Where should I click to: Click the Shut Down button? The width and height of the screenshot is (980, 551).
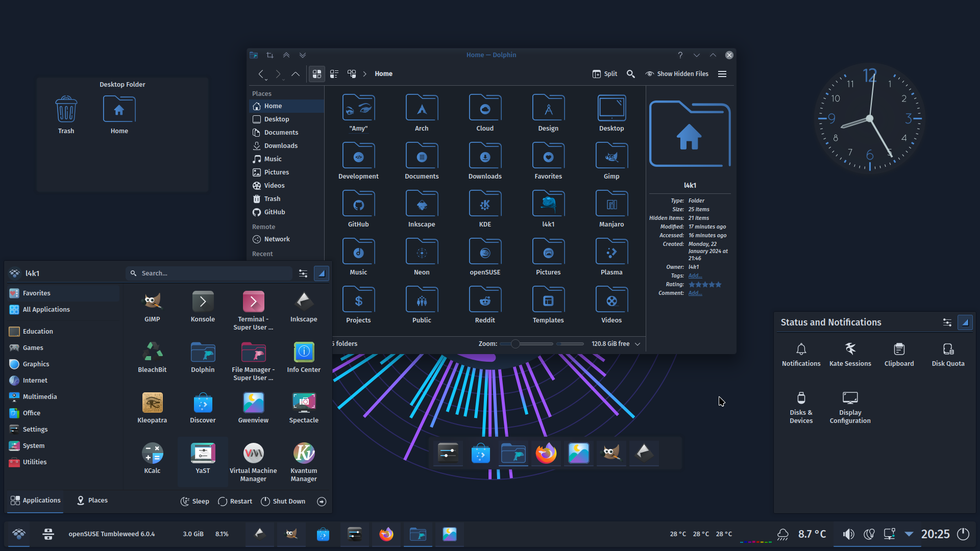pos(283,502)
